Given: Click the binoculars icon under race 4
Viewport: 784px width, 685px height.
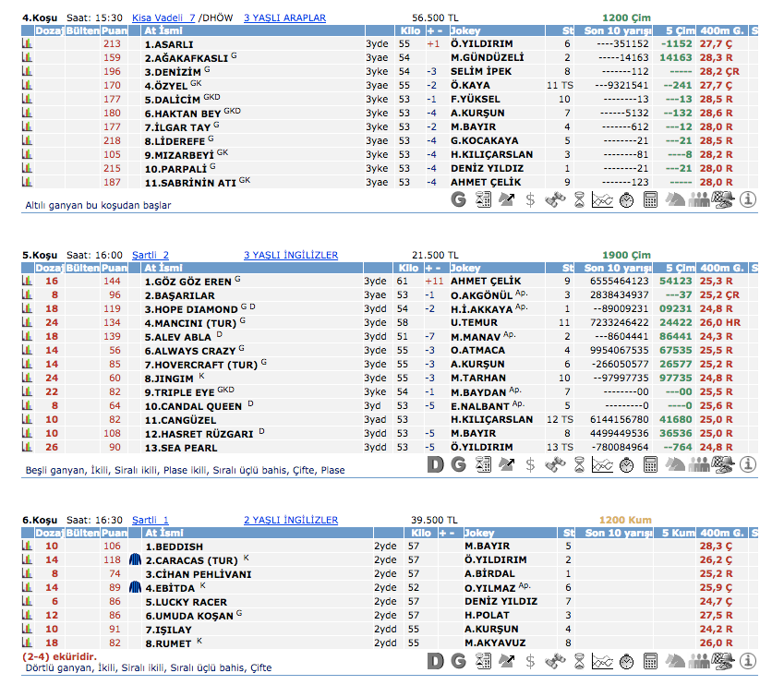Looking at the screenshot, I should (x=555, y=198).
